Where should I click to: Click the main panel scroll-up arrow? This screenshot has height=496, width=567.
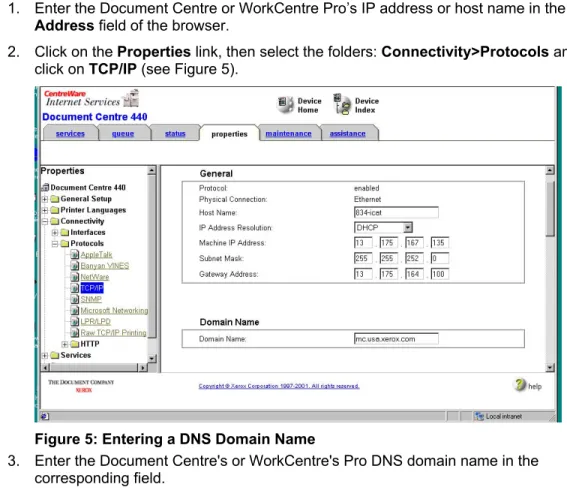pyautogui.click(x=550, y=170)
